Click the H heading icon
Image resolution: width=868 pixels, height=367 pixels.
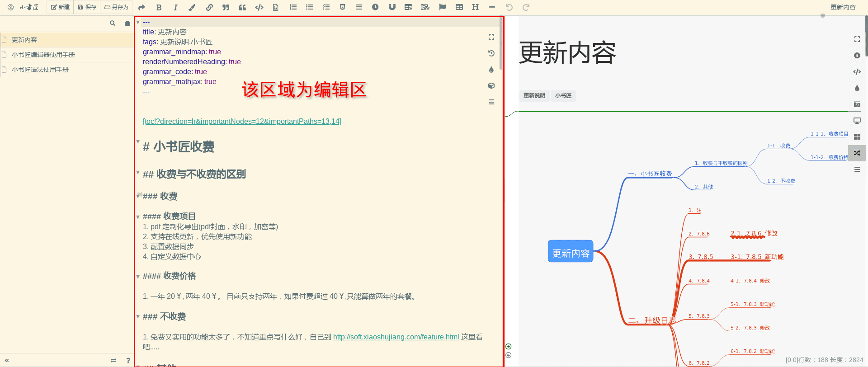point(475,7)
